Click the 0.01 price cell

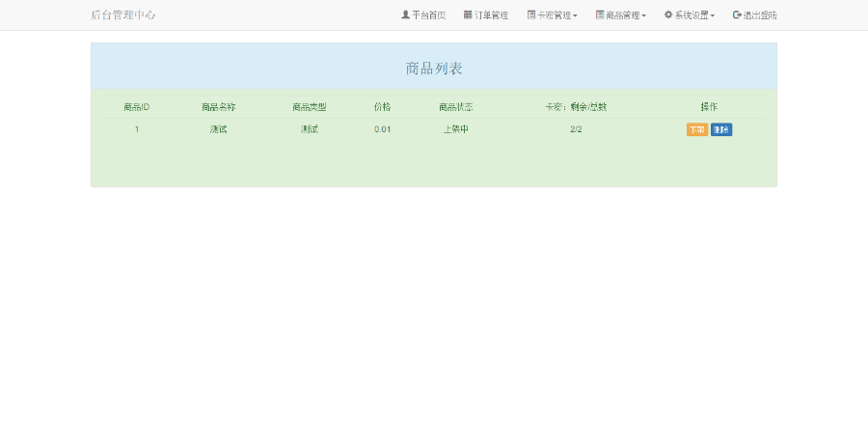[383, 129]
